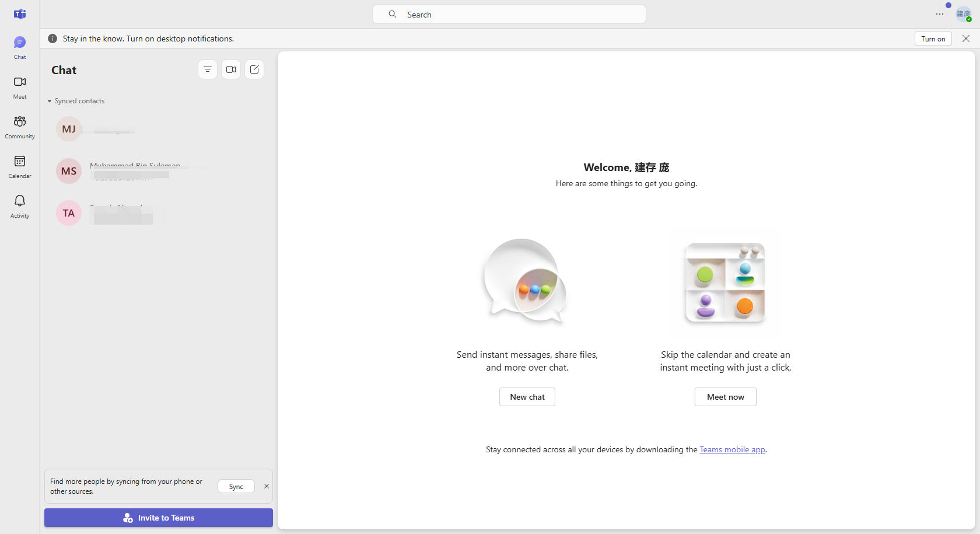Open your profile account menu
This screenshot has width=980, height=534.
point(963,14)
